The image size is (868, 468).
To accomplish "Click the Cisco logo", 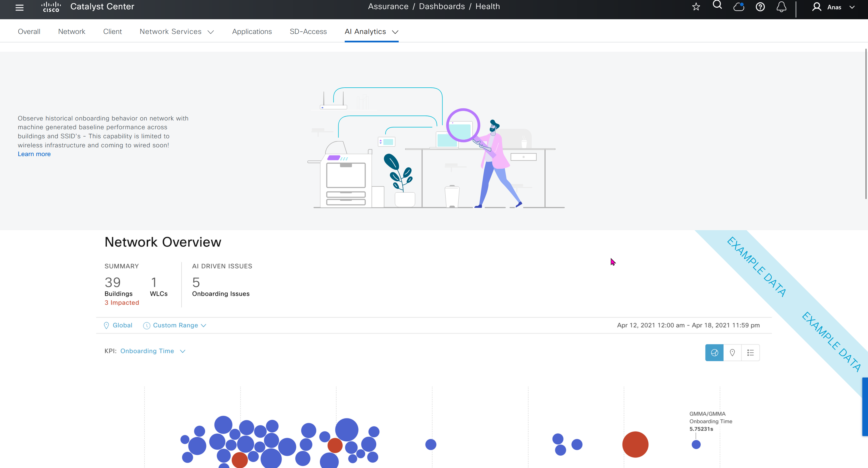I will pyautogui.click(x=51, y=7).
